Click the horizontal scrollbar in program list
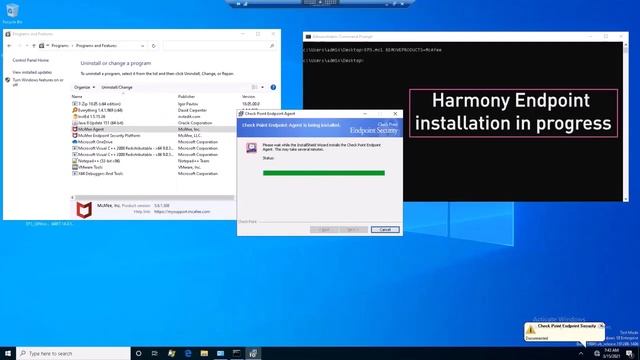Image resolution: width=640 pixels, height=360 pixels. (x=154, y=198)
